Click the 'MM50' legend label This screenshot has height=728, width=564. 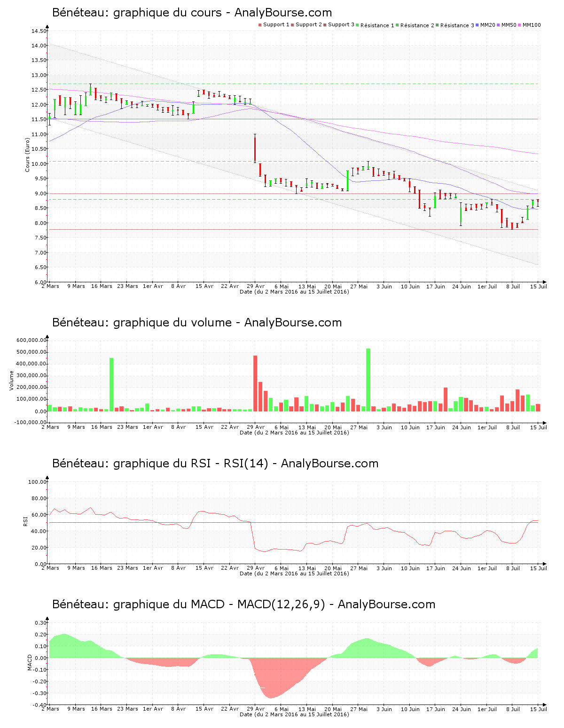coord(509,25)
